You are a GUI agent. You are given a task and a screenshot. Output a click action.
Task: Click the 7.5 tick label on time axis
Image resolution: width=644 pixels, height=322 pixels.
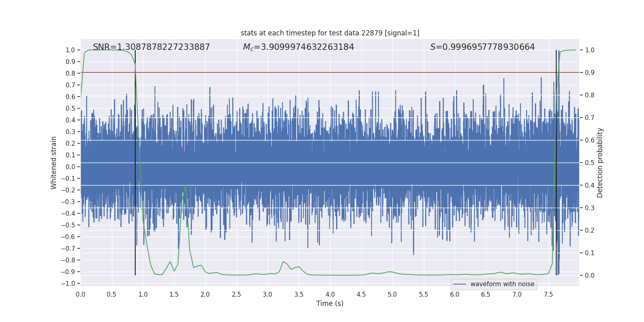548,294
